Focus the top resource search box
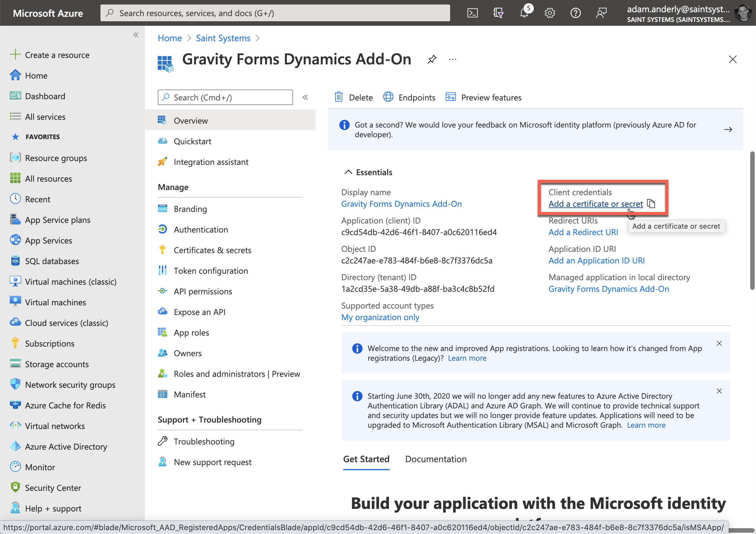The width and height of the screenshot is (756, 534). pyautogui.click(x=275, y=13)
